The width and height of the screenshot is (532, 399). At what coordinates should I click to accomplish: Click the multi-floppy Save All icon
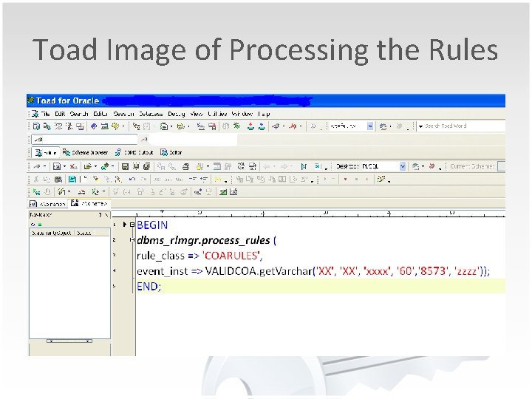tap(147, 166)
